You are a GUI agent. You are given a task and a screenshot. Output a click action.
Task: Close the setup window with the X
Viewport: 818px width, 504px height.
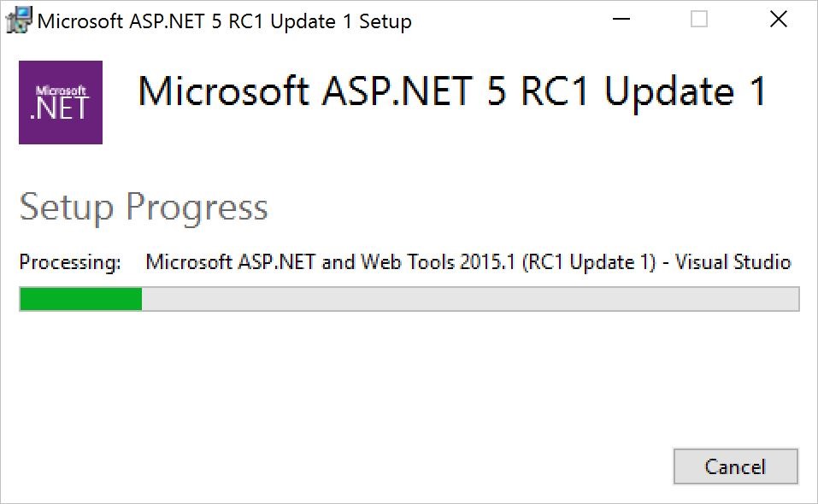coord(778,20)
